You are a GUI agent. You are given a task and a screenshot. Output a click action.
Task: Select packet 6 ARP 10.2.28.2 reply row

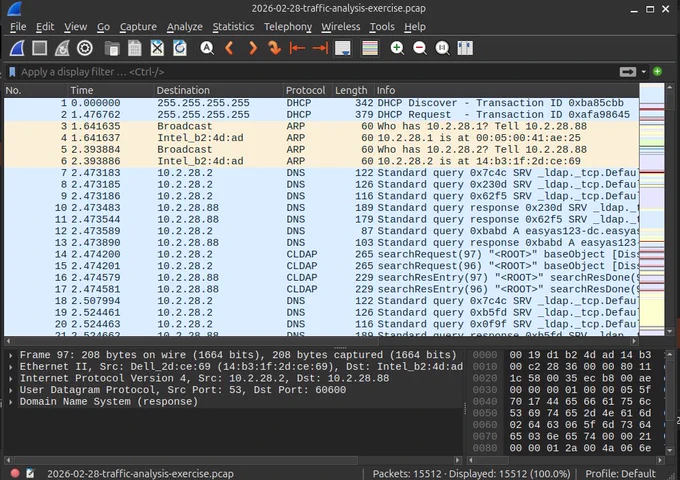click(321, 161)
